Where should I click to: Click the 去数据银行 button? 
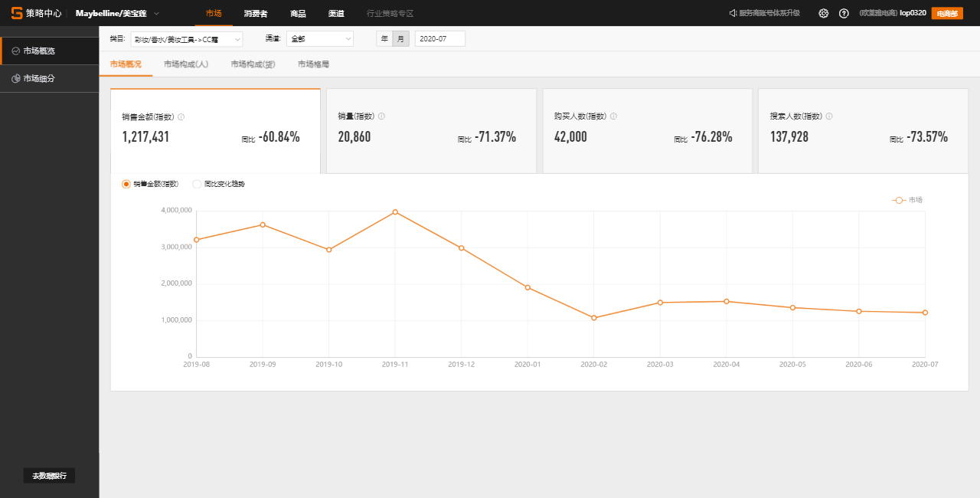pos(49,476)
